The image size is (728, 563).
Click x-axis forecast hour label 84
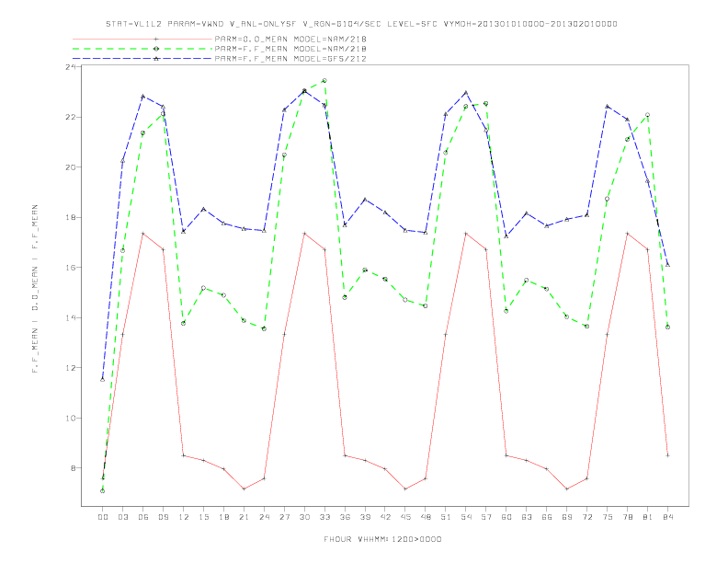[667, 517]
